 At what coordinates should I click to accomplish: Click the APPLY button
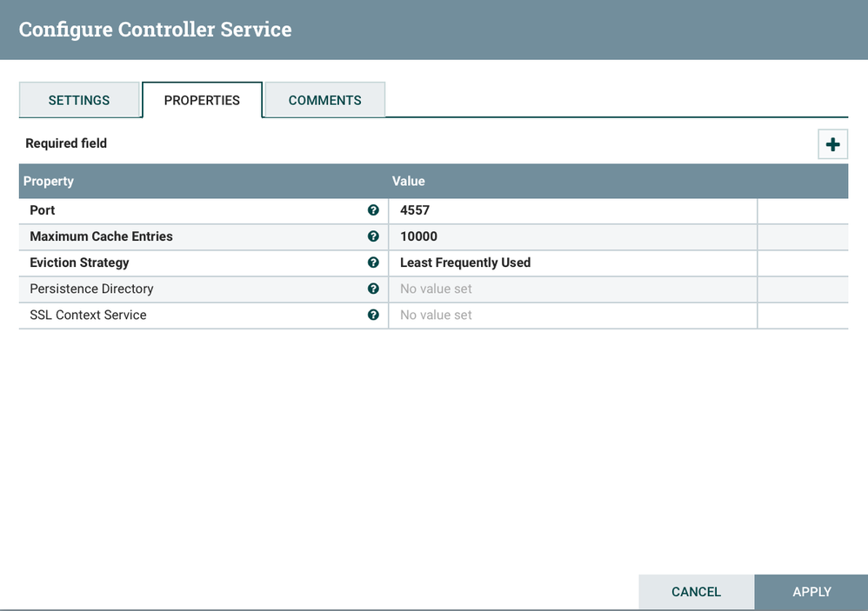[811, 592]
